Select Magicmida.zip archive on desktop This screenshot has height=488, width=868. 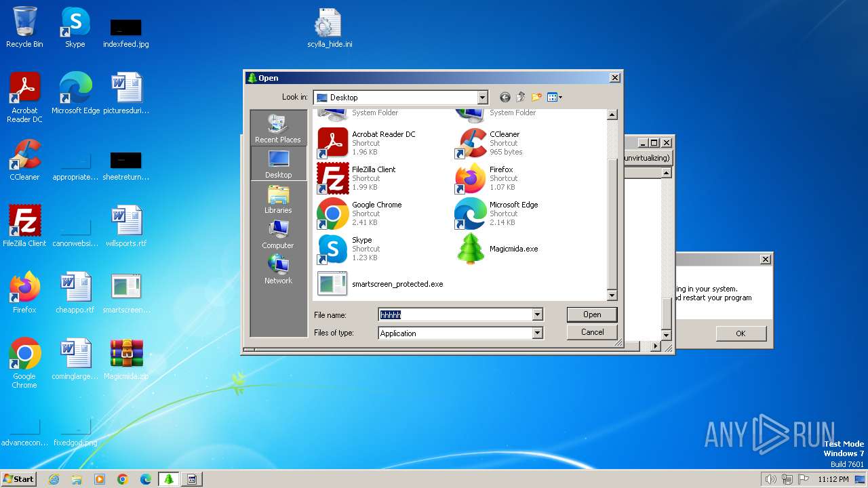(126, 359)
